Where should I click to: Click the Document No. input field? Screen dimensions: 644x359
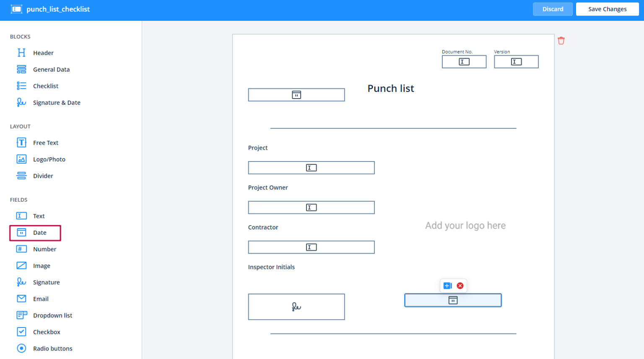[x=464, y=62]
